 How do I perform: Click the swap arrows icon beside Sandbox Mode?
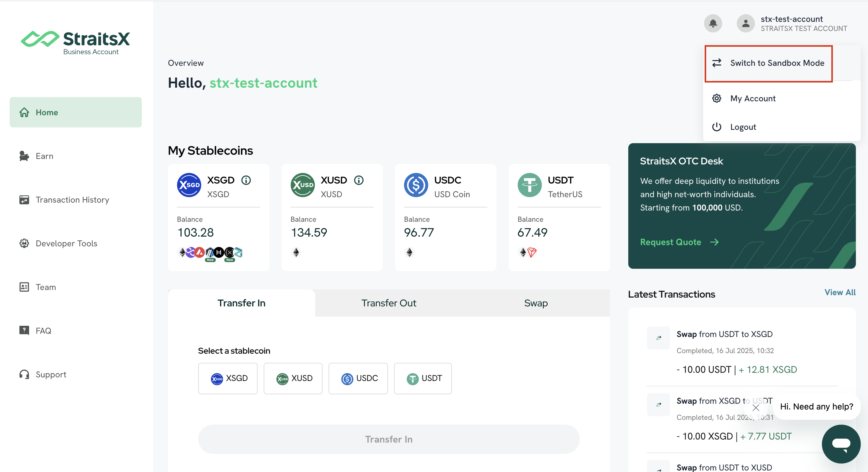click(x=717, y=63)
